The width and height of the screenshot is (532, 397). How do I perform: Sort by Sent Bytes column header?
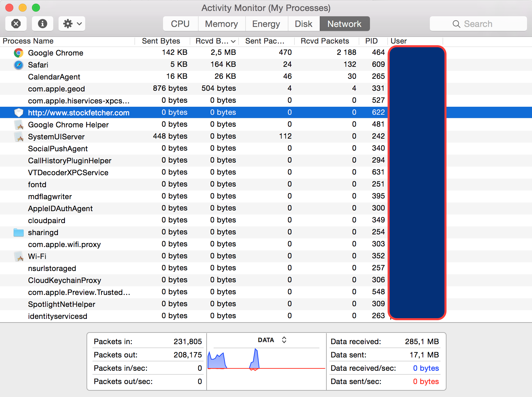point(162,41)
